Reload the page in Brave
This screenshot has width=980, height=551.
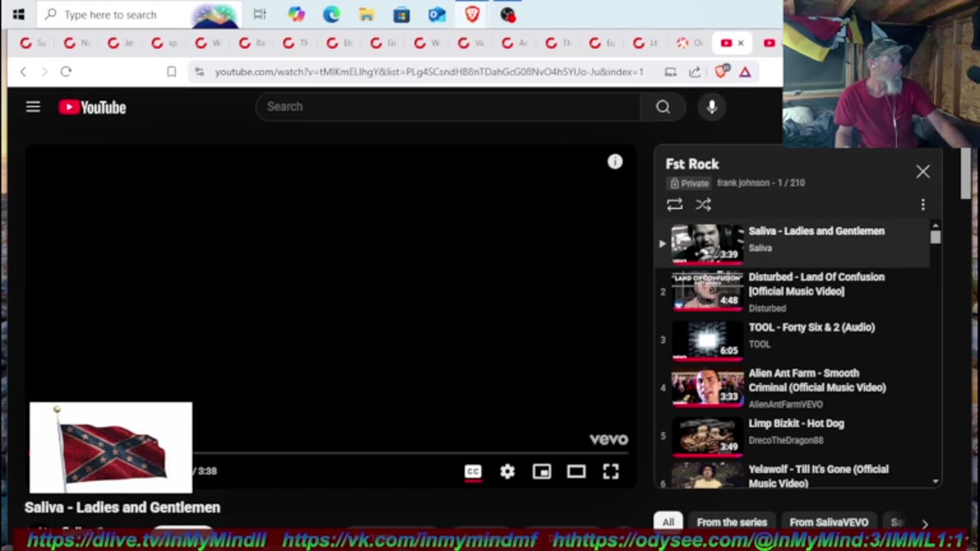(x=66, y=71)
